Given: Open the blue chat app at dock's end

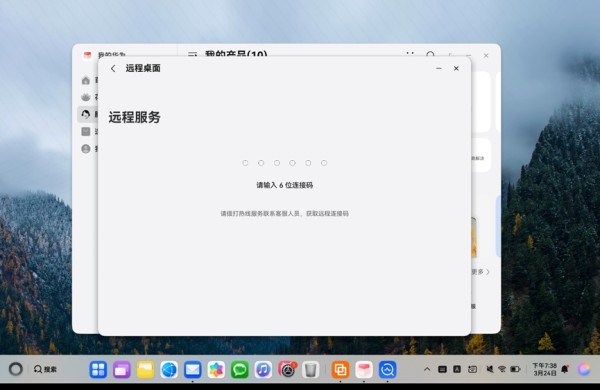Looking at the screenshot, I should 388,370.
